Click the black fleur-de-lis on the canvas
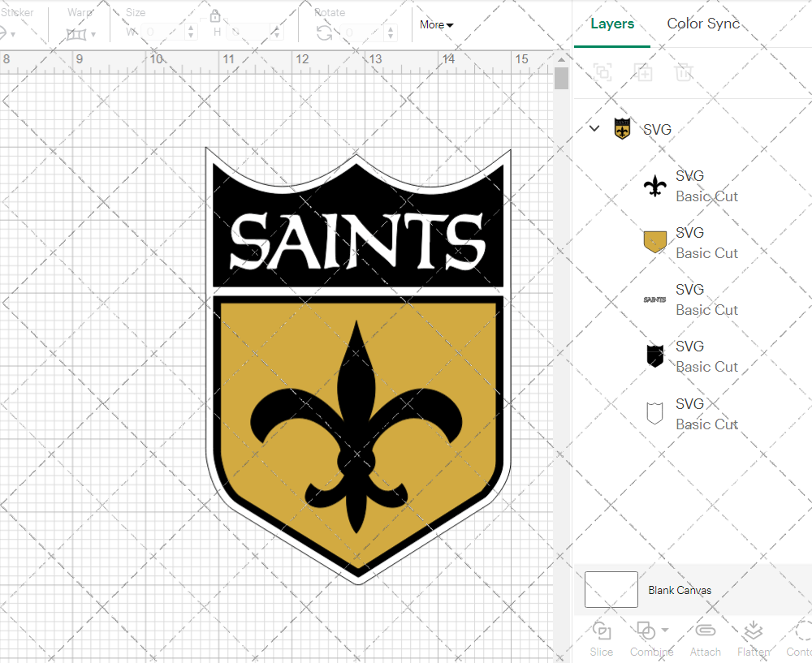The image size is (812, 663). click(356, 428)
